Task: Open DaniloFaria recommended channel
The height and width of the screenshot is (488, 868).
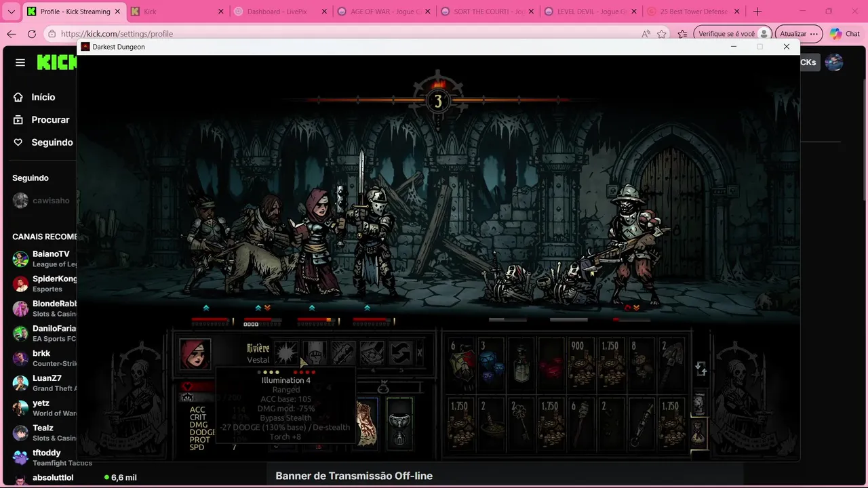Action: coord(44,333)
